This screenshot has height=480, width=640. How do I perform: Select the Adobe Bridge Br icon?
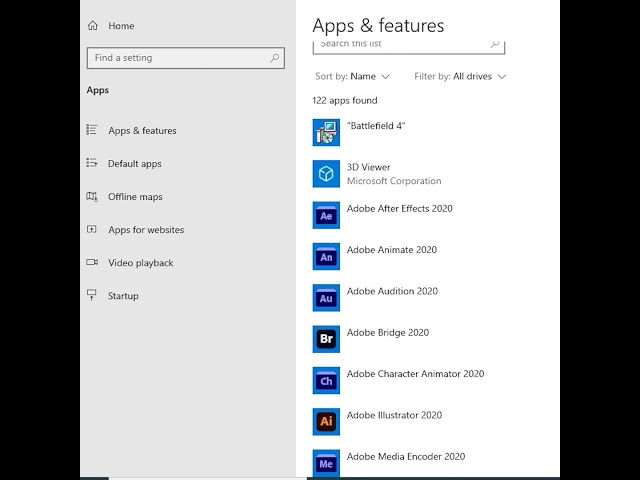[x=326, y=339]
